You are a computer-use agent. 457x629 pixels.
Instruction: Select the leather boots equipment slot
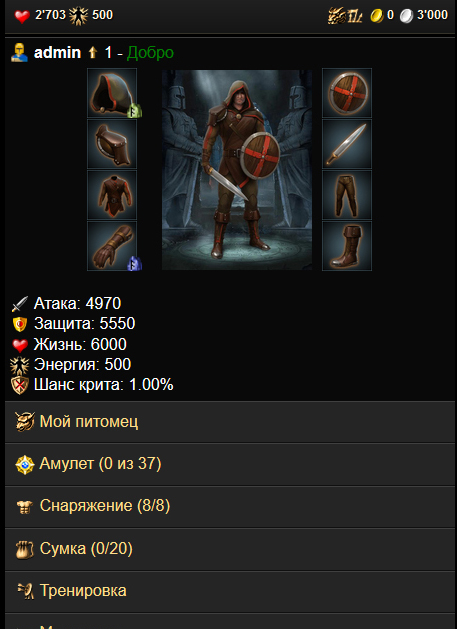tap(347, 246)
